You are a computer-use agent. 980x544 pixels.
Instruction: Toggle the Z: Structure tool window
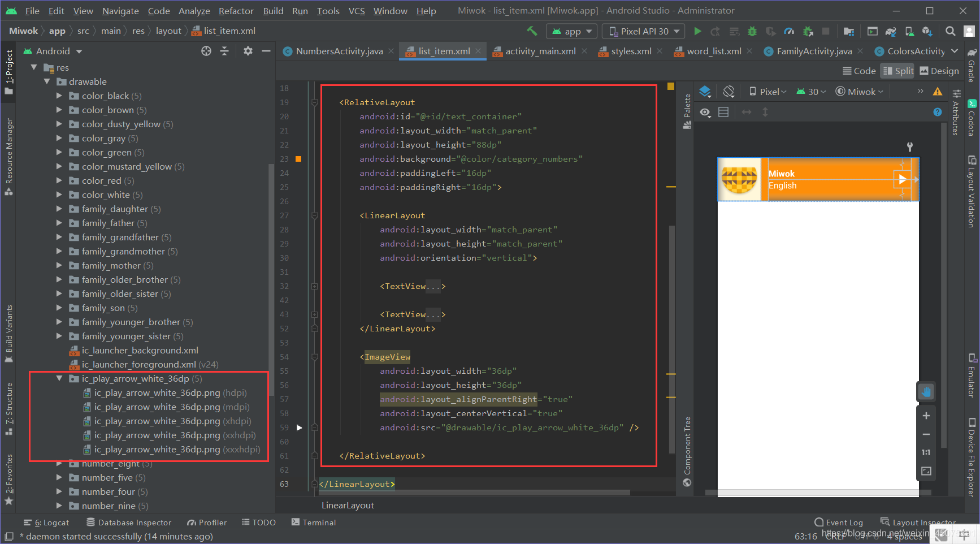[x=8, y=408]
